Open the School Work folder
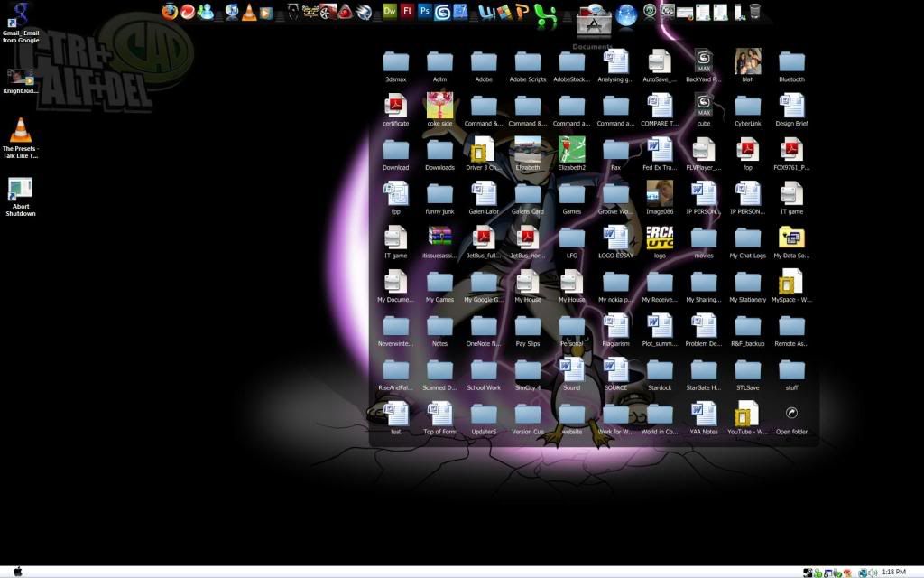Screen dimensions: 924x578 click(484, 376)
